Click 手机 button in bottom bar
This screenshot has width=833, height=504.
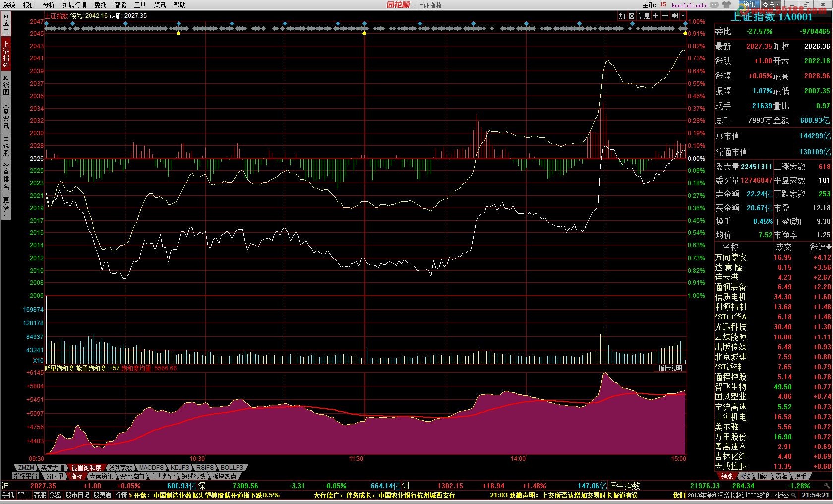coord(8,495)
